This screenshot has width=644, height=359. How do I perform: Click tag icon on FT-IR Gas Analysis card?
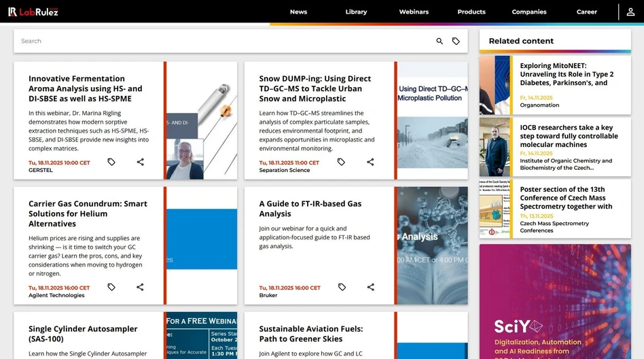(x=342, y=287)
